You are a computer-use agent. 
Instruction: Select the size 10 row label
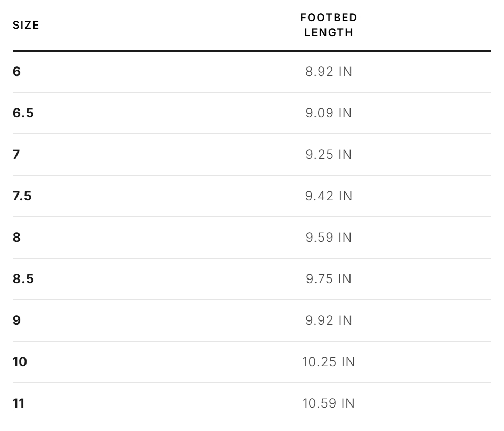20,362
